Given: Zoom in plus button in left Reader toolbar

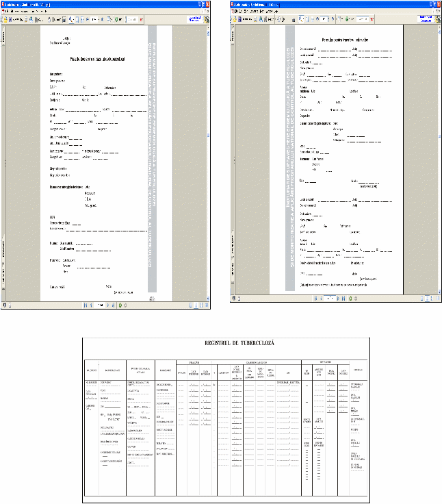Looking at the screenshot, I should tap(102, 20).
